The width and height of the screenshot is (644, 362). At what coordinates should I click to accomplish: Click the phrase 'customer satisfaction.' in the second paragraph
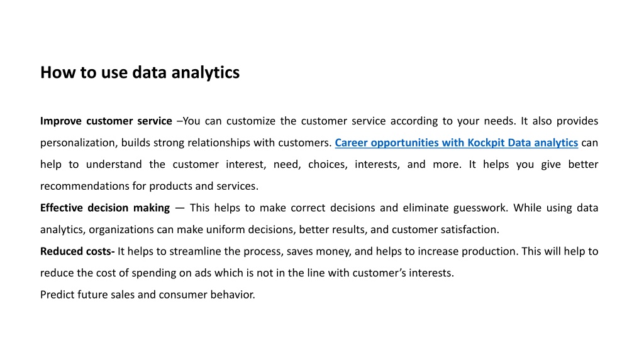[x=446, y=229]
